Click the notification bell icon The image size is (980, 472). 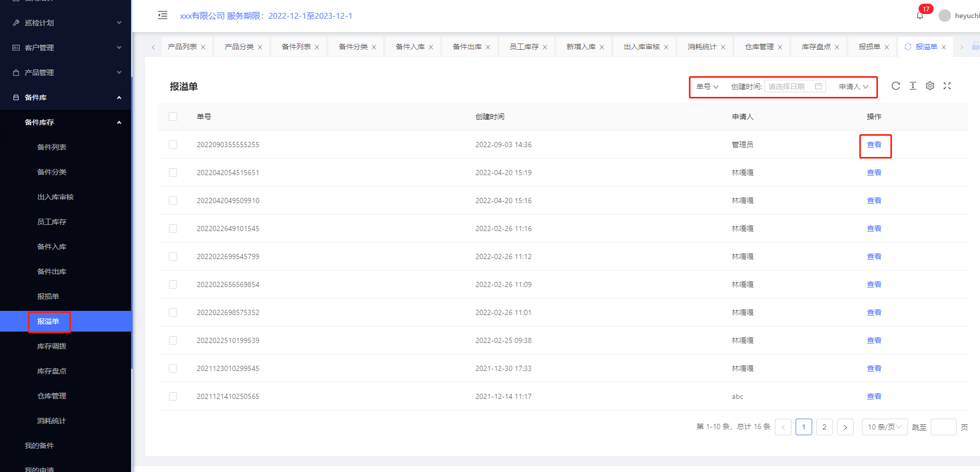(920, 16)
